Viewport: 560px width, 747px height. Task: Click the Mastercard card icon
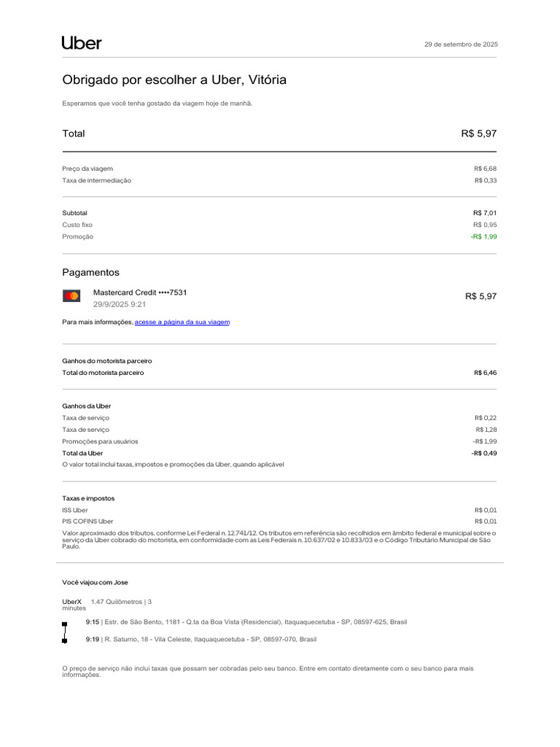(x=71, y=296)
